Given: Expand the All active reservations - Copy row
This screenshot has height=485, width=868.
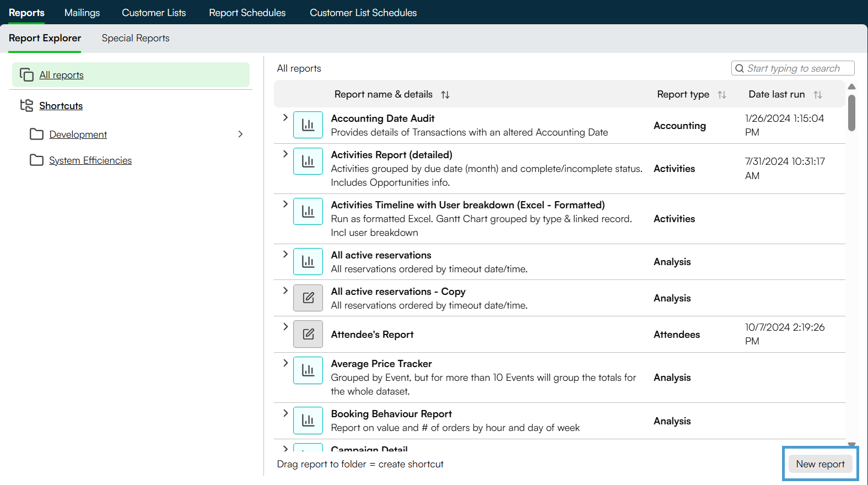Looking at the screenshot, I should coord(285,290).
